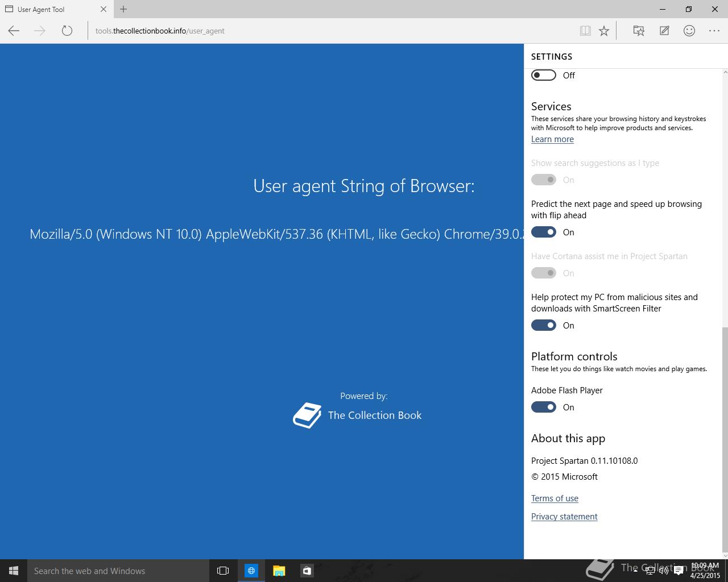The height and width of the screenshot is (582, 728).
Task: Open the Action Center notifications icon
Action: 679,571
